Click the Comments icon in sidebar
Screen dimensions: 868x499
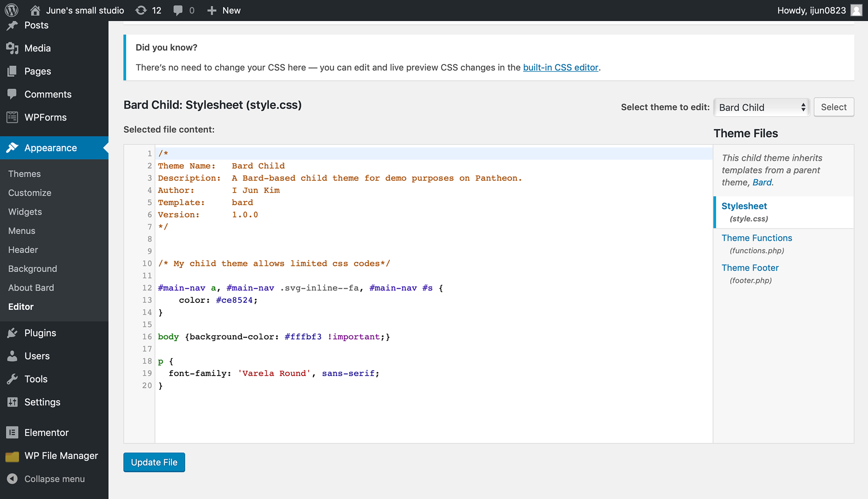pos(12,94)
